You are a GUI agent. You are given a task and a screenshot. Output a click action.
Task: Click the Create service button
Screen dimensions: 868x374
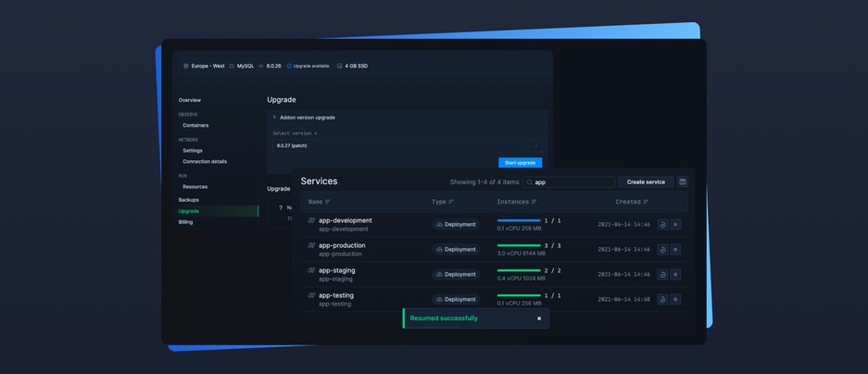tap(646, 182)
